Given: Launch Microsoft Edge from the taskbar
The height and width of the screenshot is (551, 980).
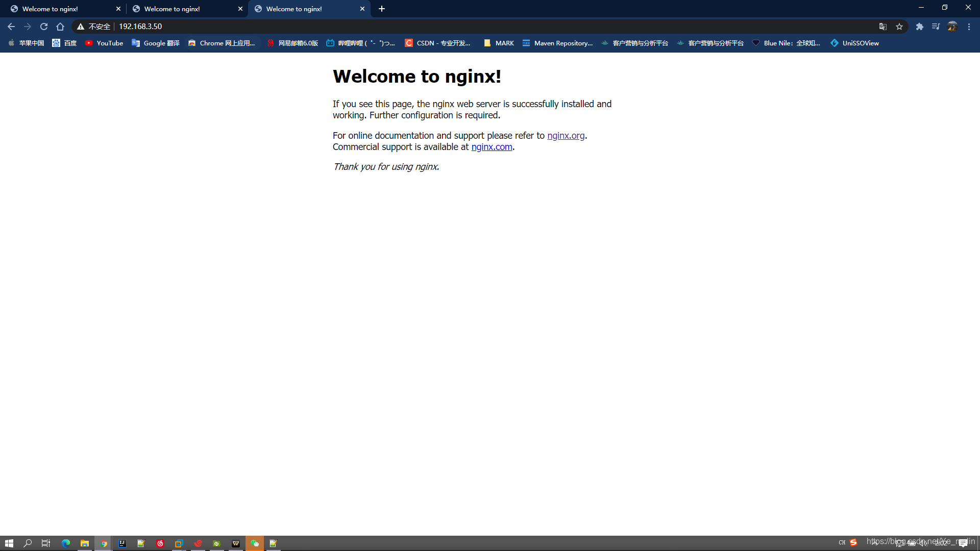Looking at the screenshot, I should (66, 543).
